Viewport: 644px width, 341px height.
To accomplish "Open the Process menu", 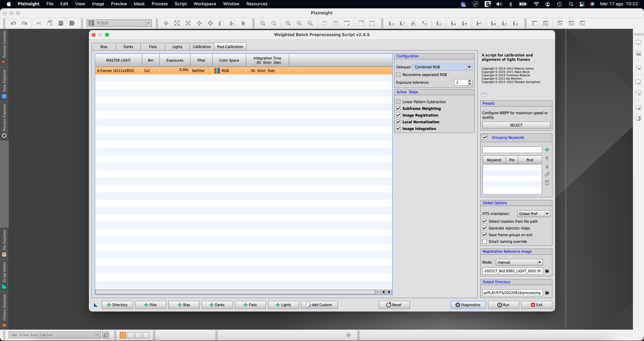I will pyautogui.click(x=160, y=4).
